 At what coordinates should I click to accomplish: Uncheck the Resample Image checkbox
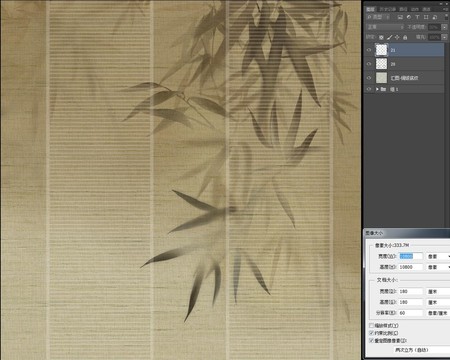(x=371, y=341)
